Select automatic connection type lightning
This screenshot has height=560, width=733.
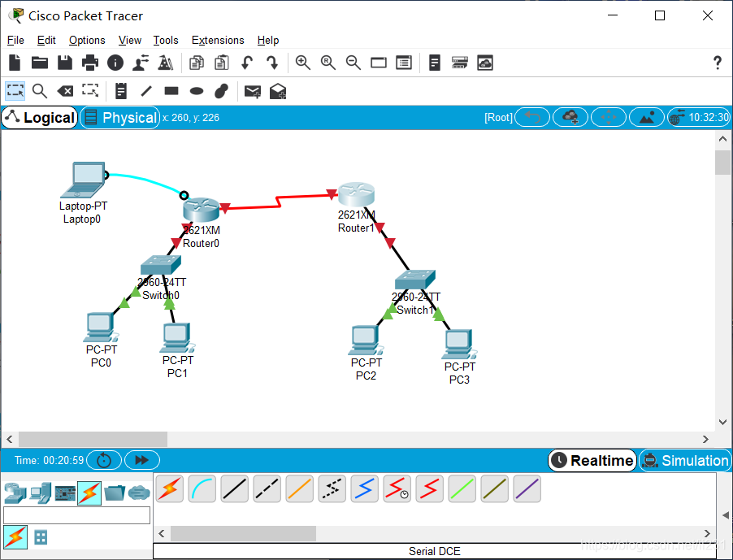pos(169,488)
